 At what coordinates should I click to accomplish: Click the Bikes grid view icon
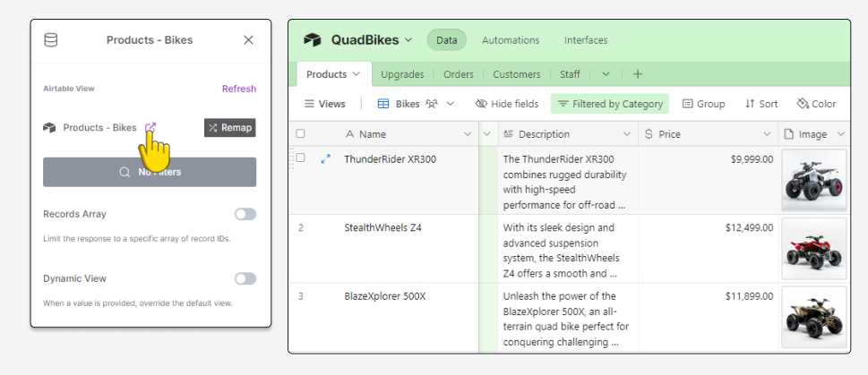[383, 104]
